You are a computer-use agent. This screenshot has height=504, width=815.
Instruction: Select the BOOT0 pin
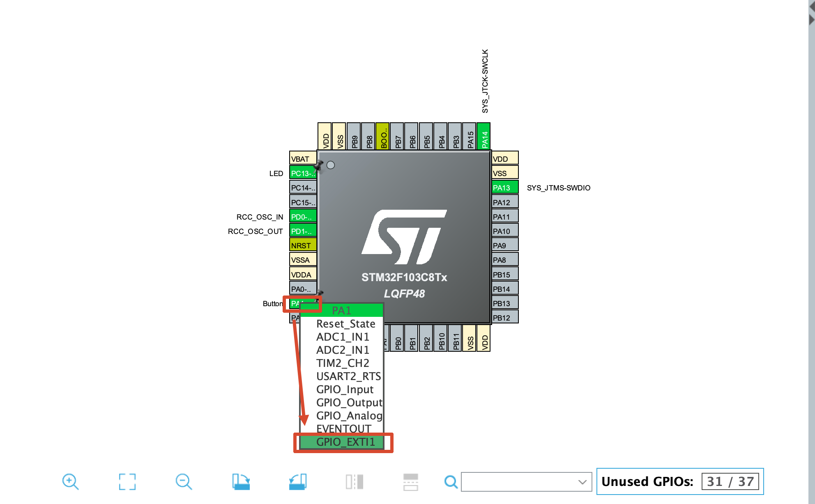[383, 136]
